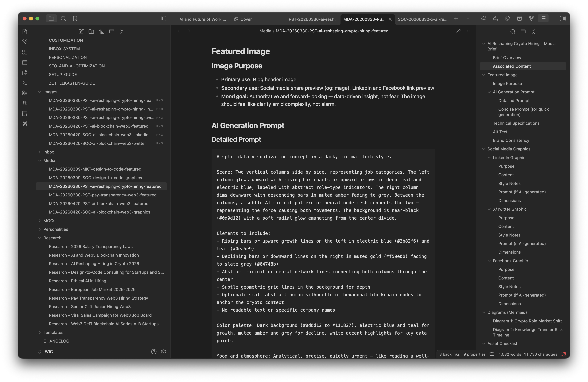Open the outline list view icon
The width and height of the screenshot is (588, 382).
coord(543,19)
